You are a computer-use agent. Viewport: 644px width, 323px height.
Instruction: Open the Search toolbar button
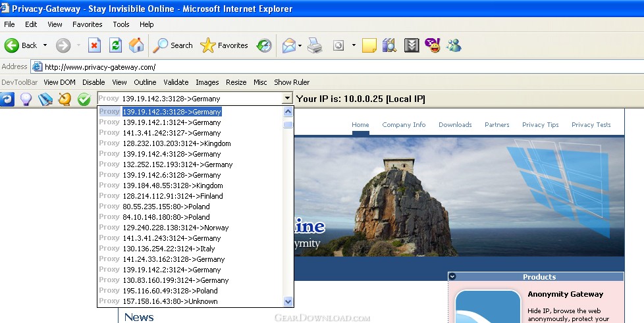(x=173, y=45)
